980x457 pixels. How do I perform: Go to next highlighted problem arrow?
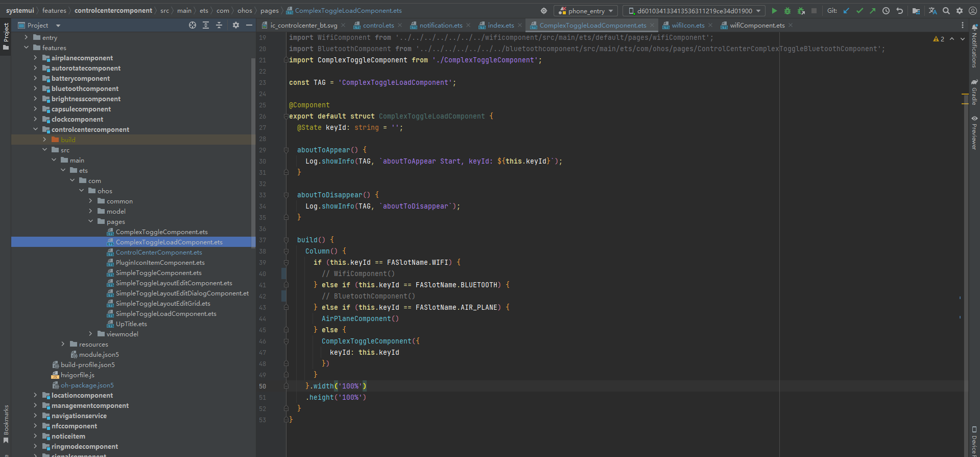(x=963, y=39)
